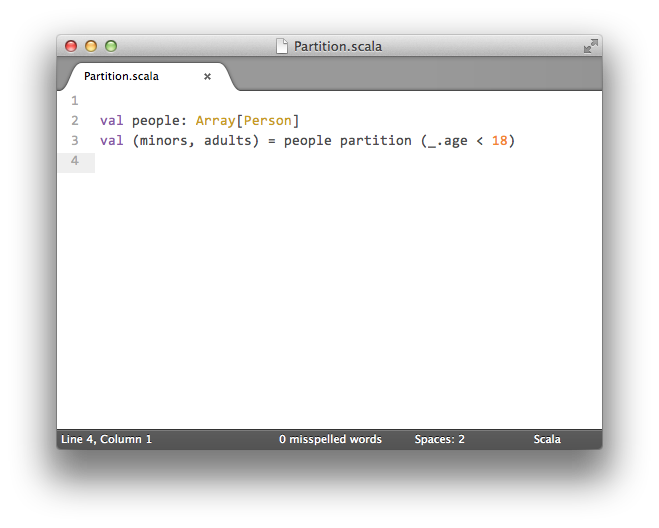Place cursor on the word partition
The height and width of the screenshot is (528, 659).
pyautogui.click(x=375, y=141)
